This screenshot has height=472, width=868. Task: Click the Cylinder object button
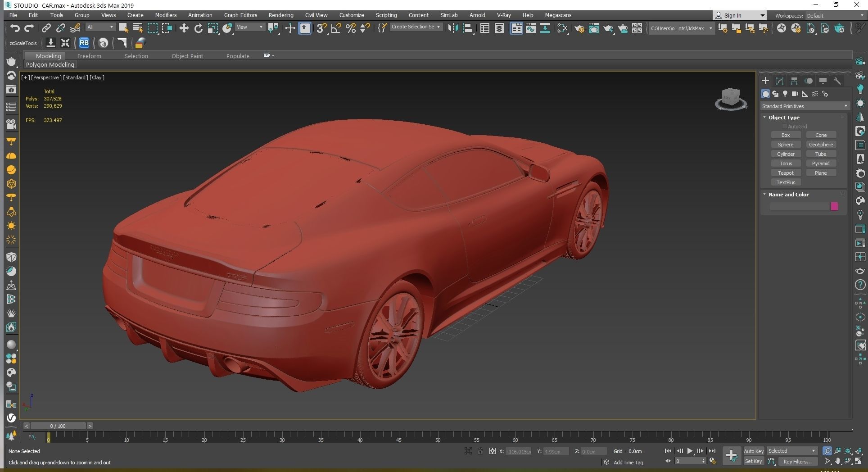pyautogui.click(x=786, y=154)
